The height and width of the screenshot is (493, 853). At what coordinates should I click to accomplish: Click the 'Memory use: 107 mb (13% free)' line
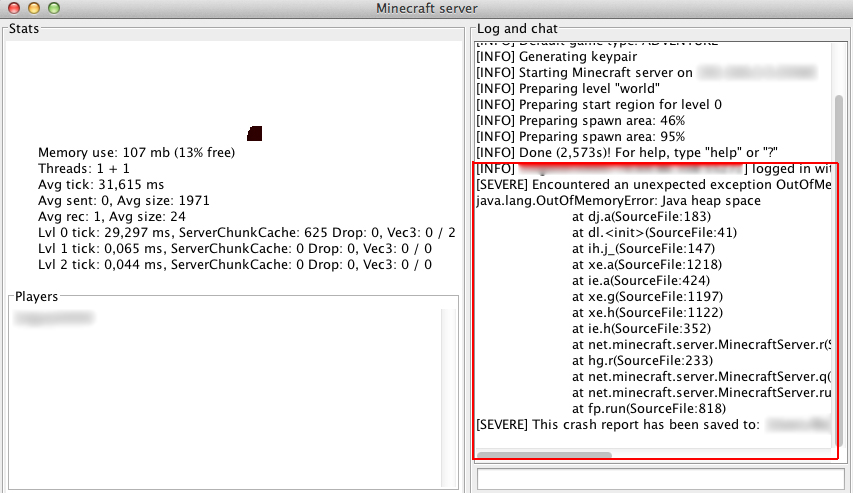(x=137, y=152)
